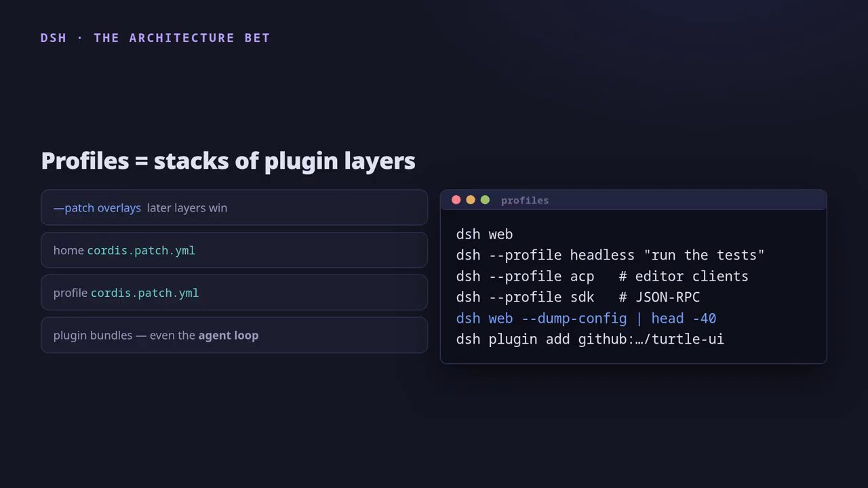Click the '# editor clients' comment
Viewport: 868px width, 488px height.
(684, 277)
